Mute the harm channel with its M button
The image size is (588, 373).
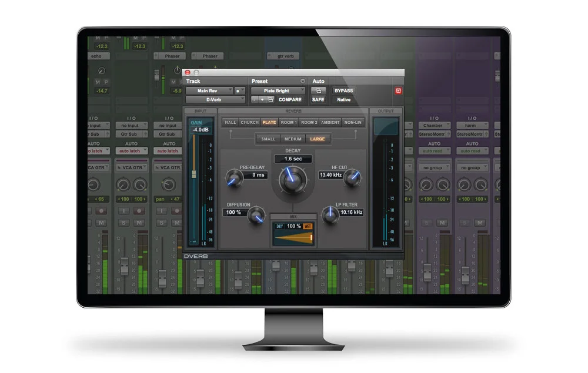[x=480, y=223]
